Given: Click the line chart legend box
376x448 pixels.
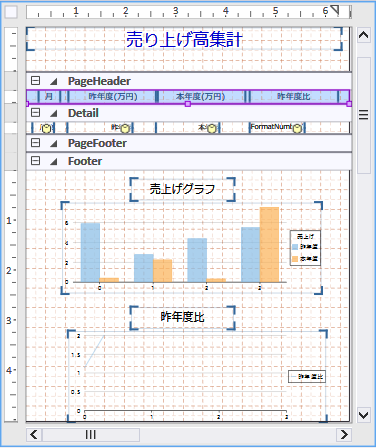Looking at the screenshot, I should (307, 377).
